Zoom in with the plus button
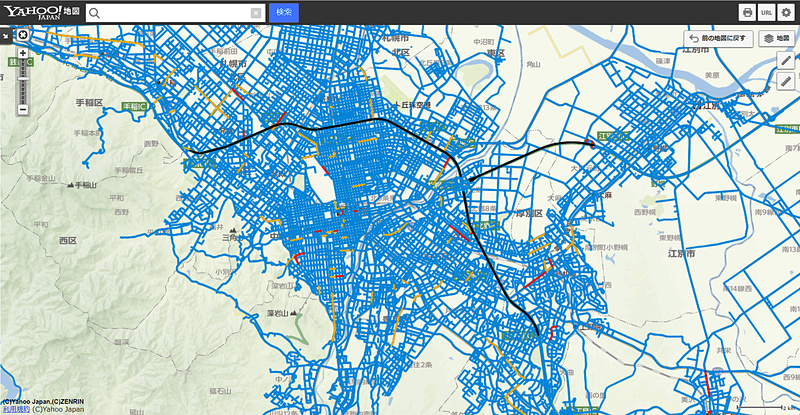Screen dimensions: 800x415 [23, 53]
